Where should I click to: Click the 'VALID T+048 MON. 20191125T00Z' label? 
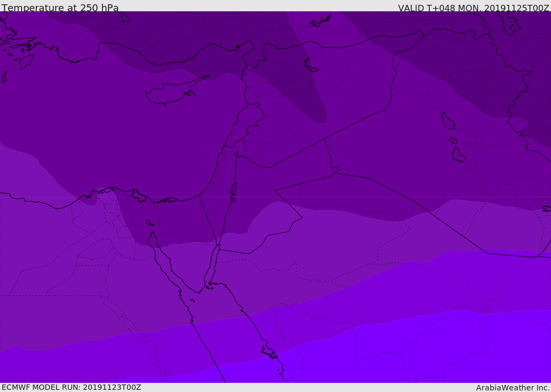474,8
